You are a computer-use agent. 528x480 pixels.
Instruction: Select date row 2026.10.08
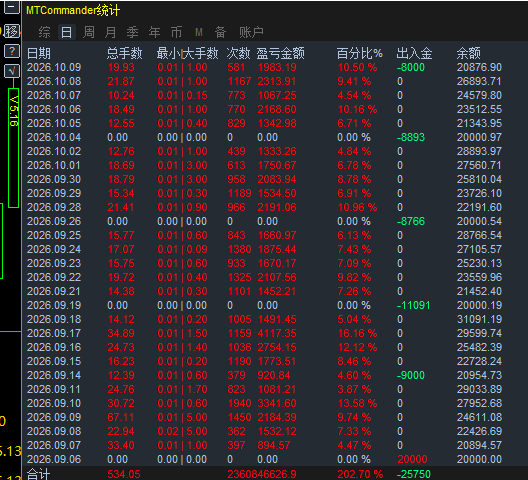coord(54,81)
